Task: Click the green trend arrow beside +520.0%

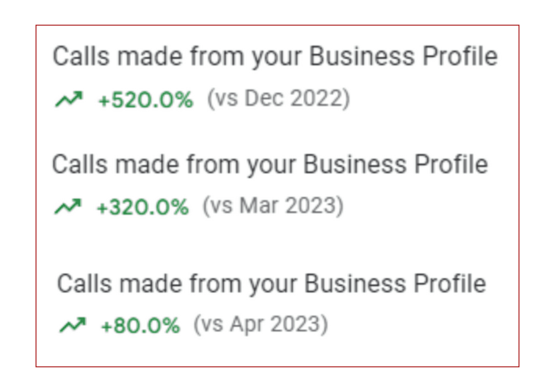Action: 69,99
